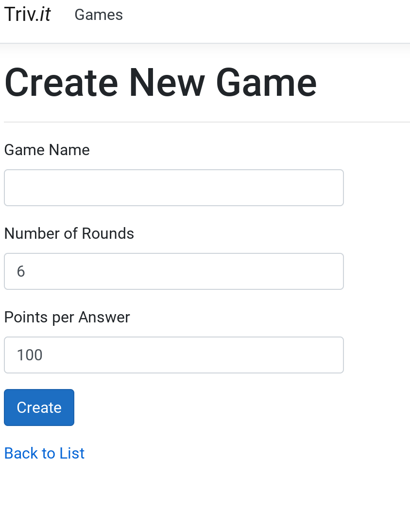
Task: Click the Points per Answer label
Action: tap(67, 318)
